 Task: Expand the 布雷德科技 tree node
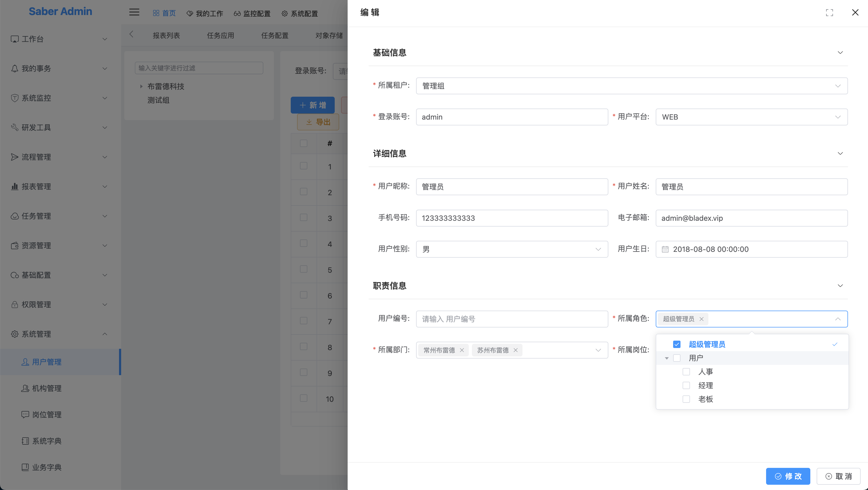pos(141,86)
